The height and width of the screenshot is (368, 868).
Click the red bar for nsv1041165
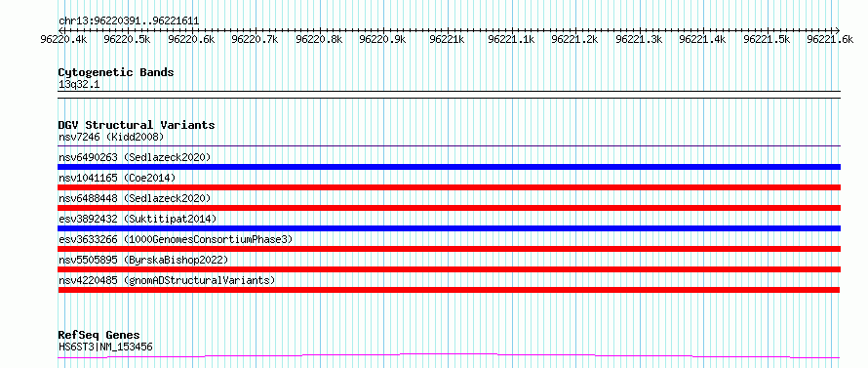pos(450,187)
